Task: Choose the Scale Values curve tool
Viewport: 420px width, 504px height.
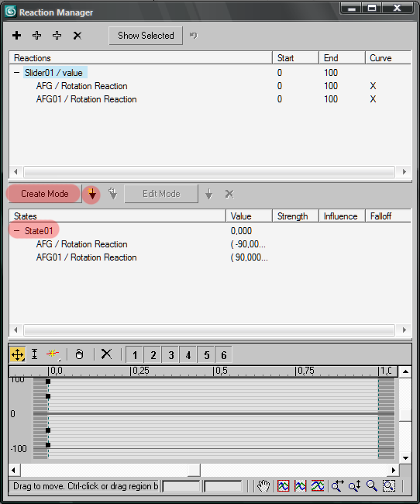Action: (34, 354)
